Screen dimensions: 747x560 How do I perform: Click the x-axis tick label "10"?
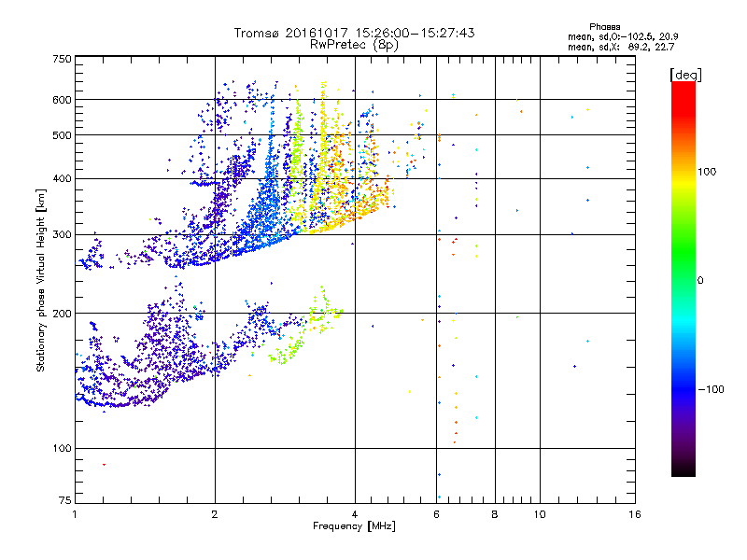540,515
